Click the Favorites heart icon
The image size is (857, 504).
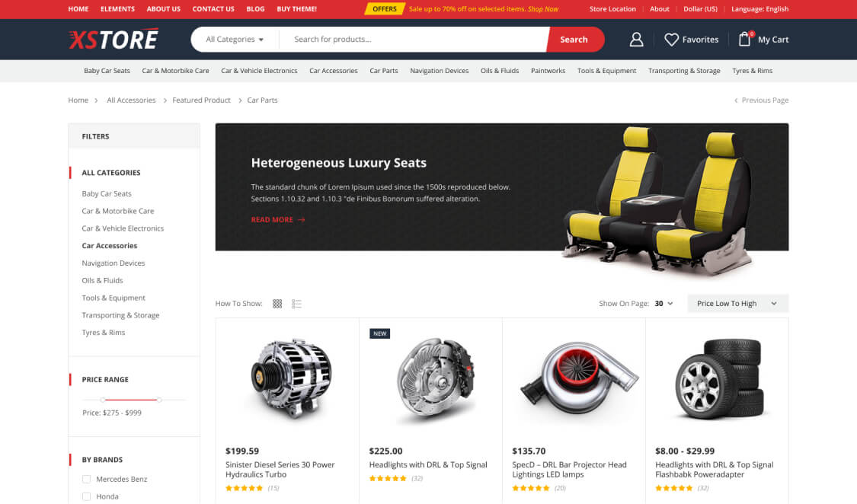point(671,40)
